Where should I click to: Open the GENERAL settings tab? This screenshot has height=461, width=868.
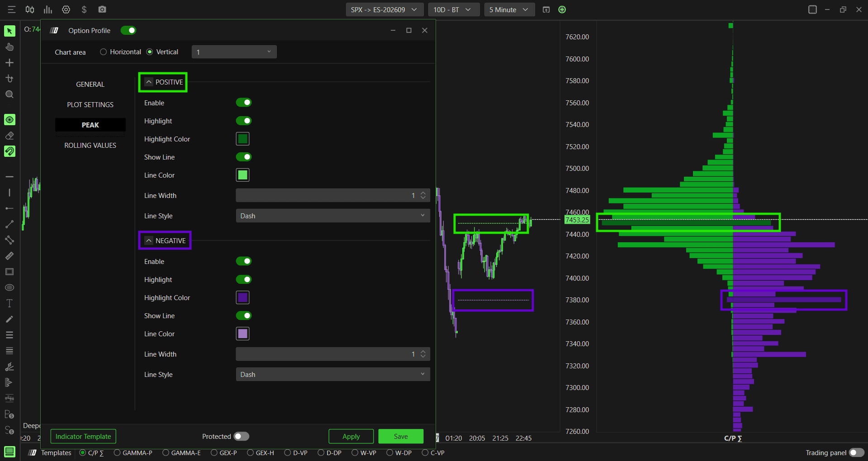[x=90, y=85]
